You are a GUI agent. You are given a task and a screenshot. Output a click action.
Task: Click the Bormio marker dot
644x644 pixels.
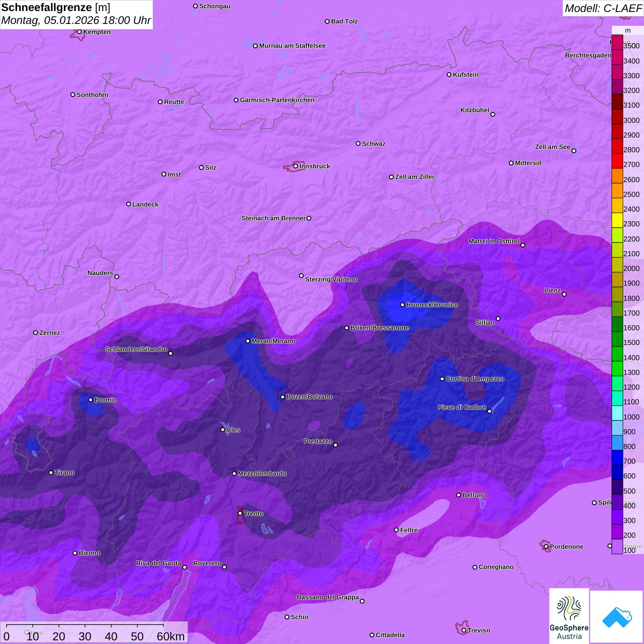pos(91,400)
